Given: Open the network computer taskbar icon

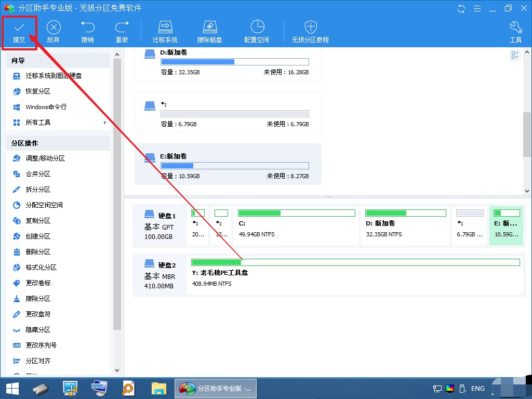Looking at the screenshot, I should [70, 389].
